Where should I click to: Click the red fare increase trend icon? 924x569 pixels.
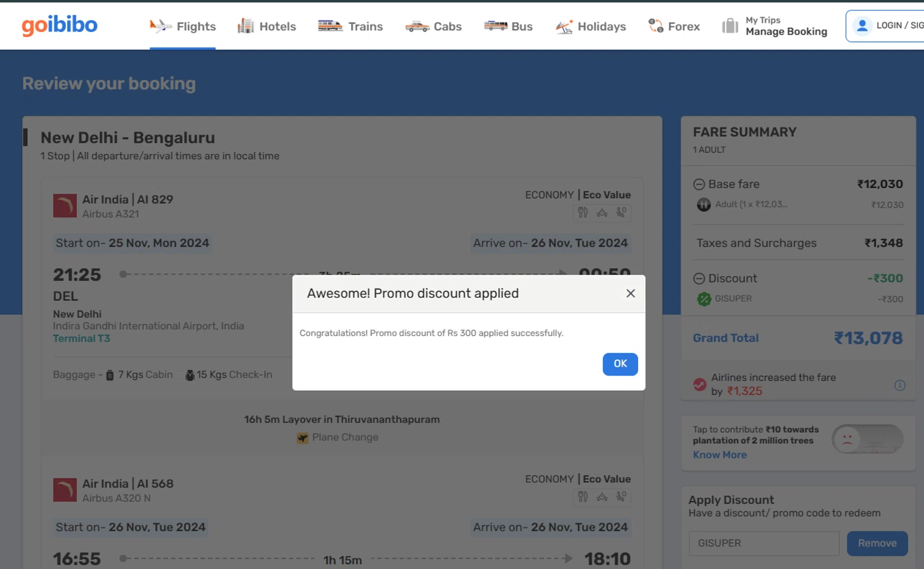700,385
